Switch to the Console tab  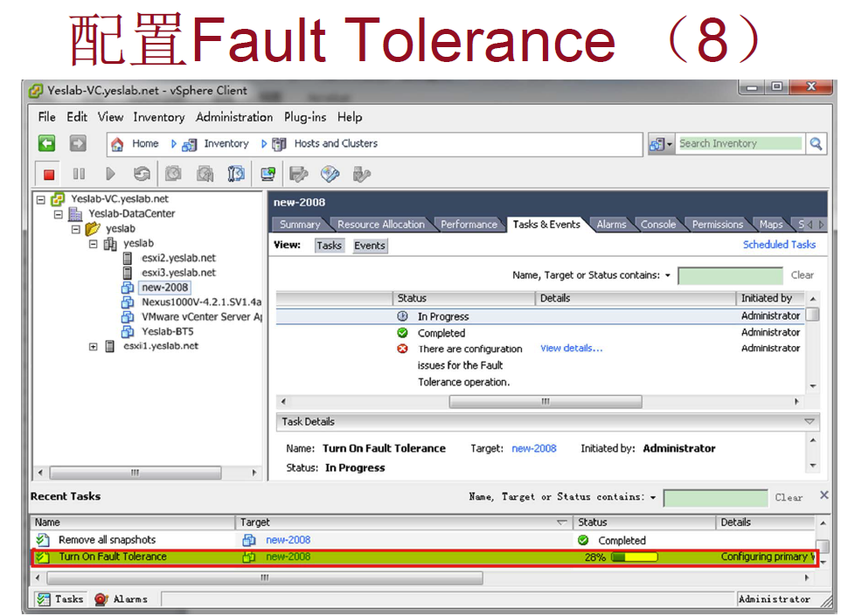658,225
